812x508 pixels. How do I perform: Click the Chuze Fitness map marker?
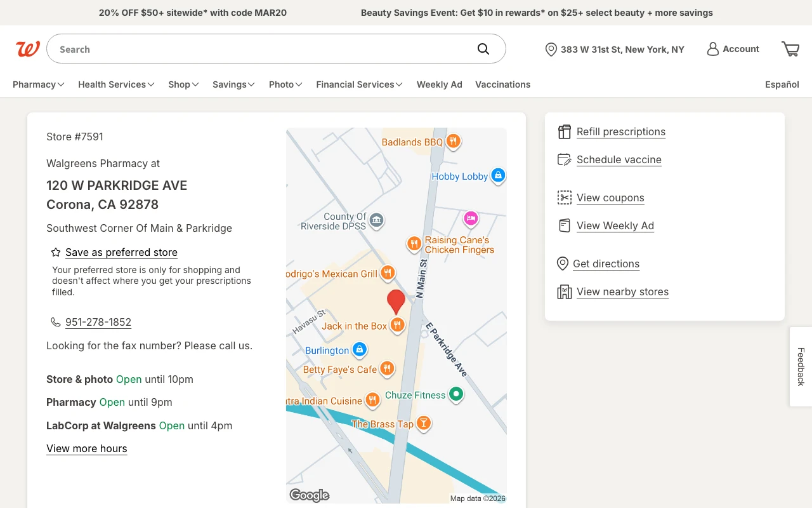455,394
